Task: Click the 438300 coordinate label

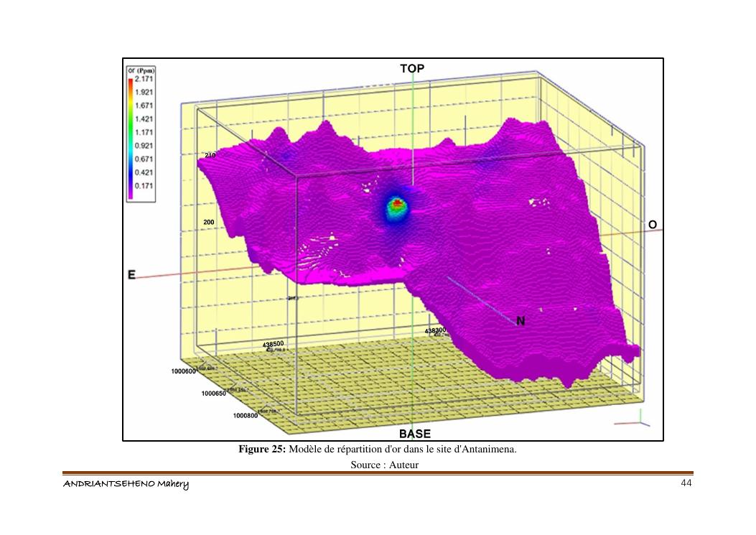Action: pos(435,330)
